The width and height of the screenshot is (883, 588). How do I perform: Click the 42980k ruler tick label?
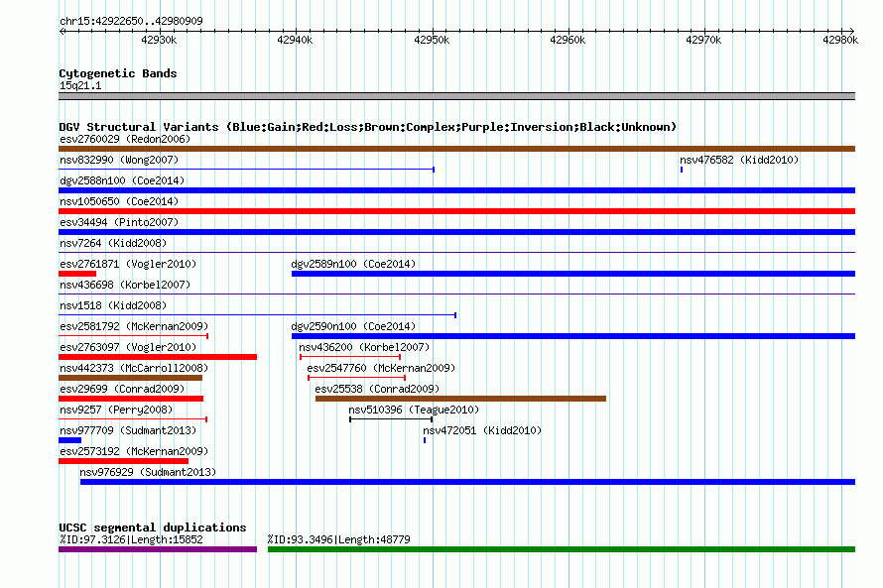[x=840, y=40]
